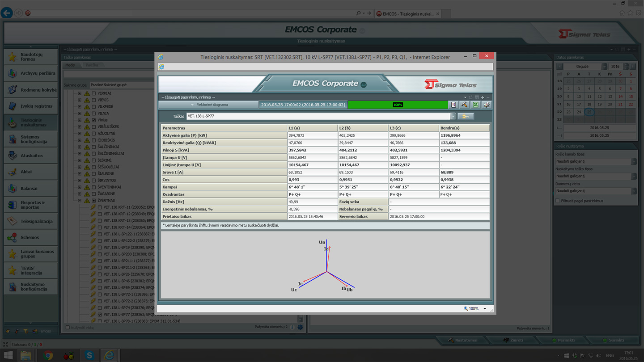The height and width of the screenshot is (362, 644).
Task: Select EMCOS browser tab in Internet Explorer
Action: [x=408, y=14]
